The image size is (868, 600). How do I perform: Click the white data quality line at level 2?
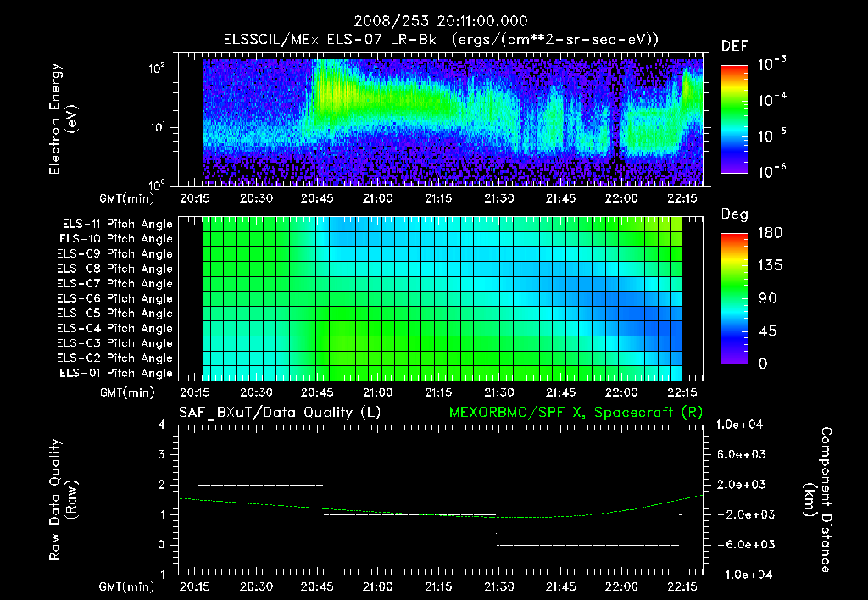[261, 485]
